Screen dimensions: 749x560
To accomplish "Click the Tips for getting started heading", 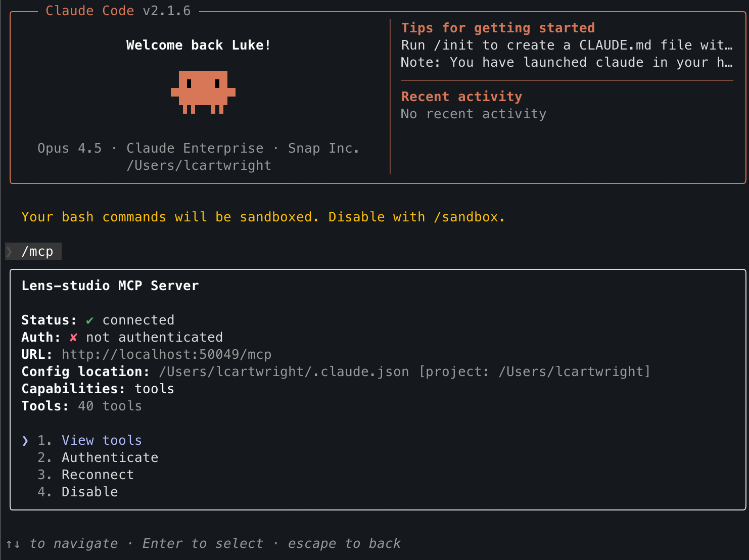I will pyautogui.click(x=498, y=28).
